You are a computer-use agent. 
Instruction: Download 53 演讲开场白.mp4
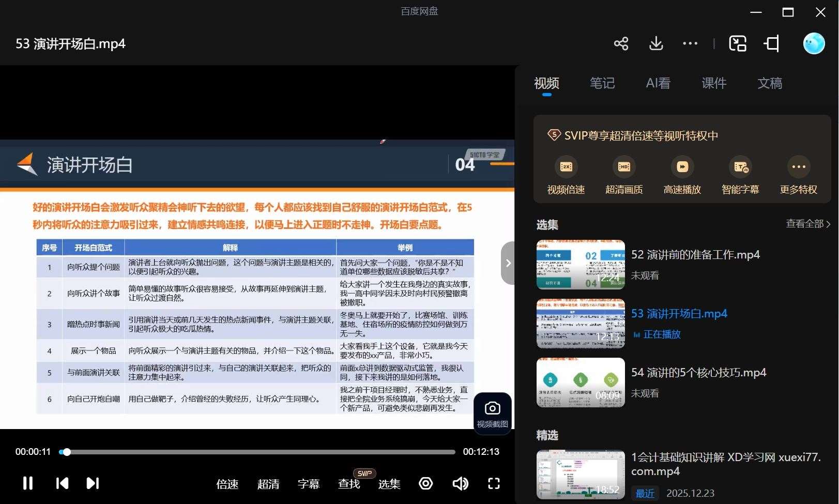click(x=655, y=43)
